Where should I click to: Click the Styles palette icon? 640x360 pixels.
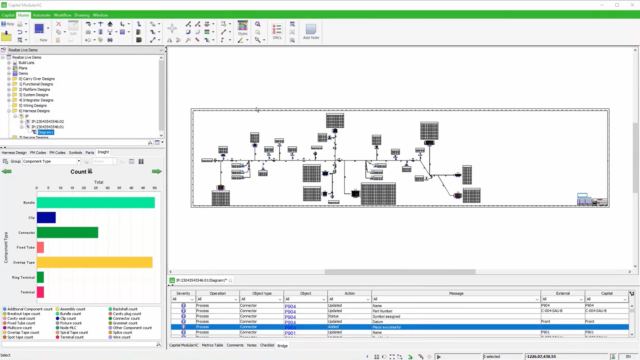tap(242, 26)
